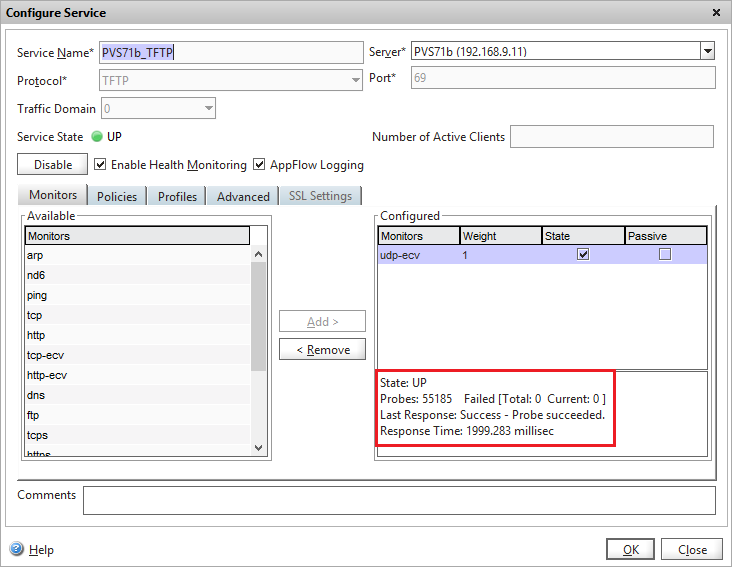Image resolution: width=732 pixels, height=567 pixels.
Task: Select the Advanced tab
Action: pos(243,196)
